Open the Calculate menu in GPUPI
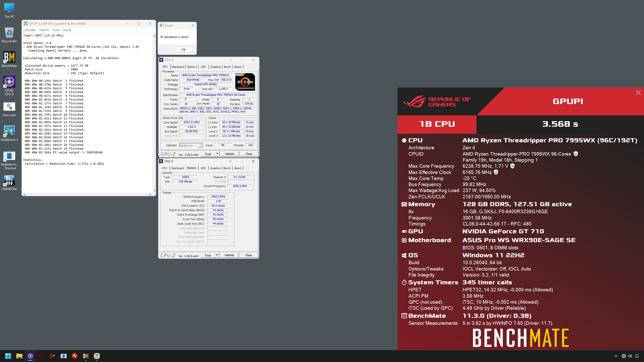 coord(29,30)
